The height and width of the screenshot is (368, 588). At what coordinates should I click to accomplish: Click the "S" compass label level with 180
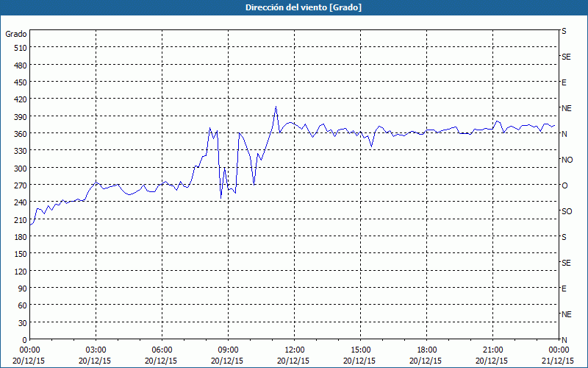(564, 237)
